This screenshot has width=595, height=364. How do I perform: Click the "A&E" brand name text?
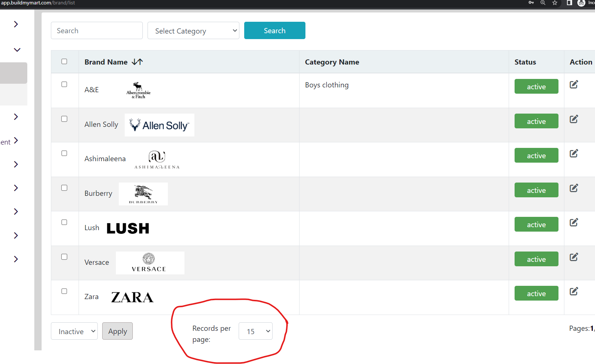click(x=91, y=90)
